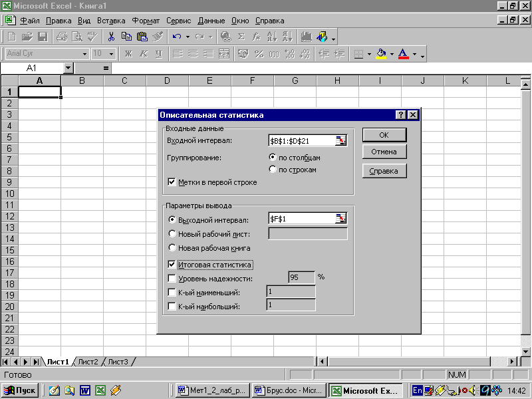Choose 'Новая рабочая книга' output option
This screenshot has width=532, height=399.
point(172,248)
